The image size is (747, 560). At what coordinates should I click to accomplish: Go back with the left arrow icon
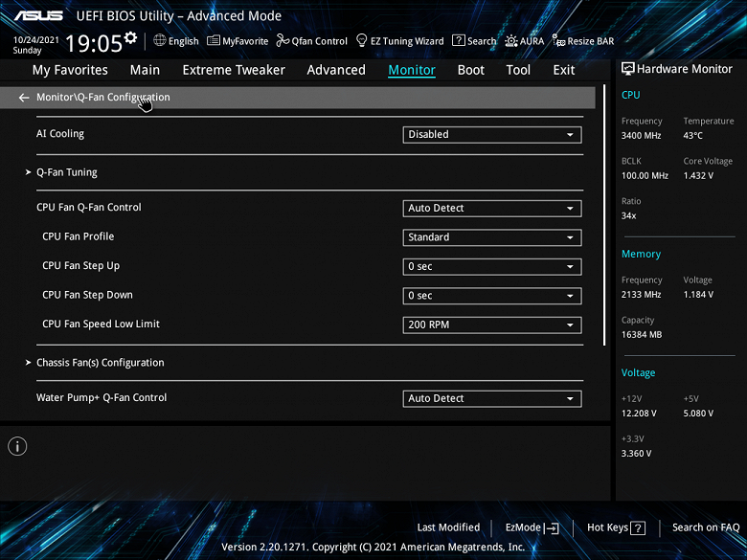24,98
